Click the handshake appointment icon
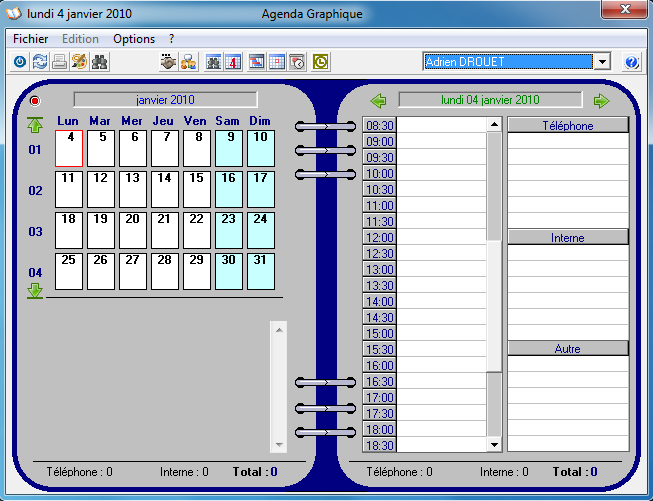Viewport: 653px width, 501px height. click(169, 62)
